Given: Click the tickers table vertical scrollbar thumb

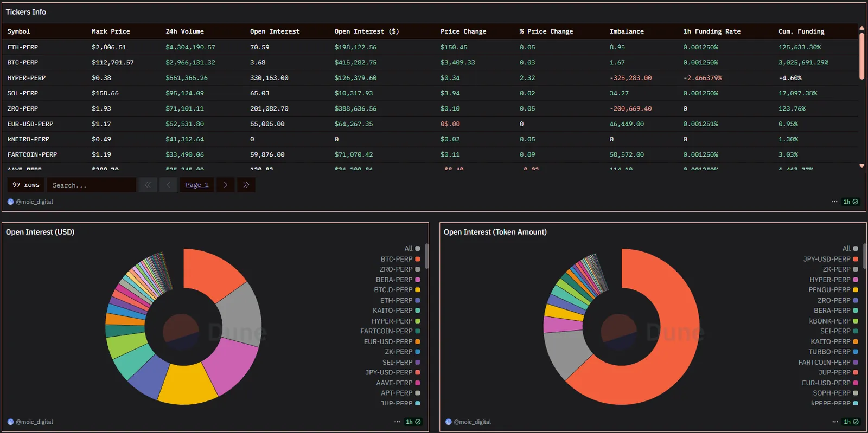Looking at the screenshot, I should click(861, 56).
